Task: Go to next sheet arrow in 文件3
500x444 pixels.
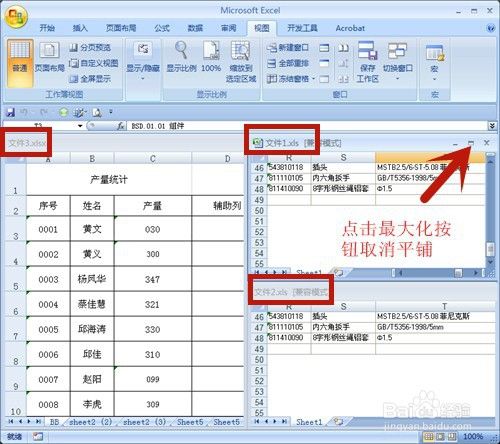Action: (x=29, y=422)
